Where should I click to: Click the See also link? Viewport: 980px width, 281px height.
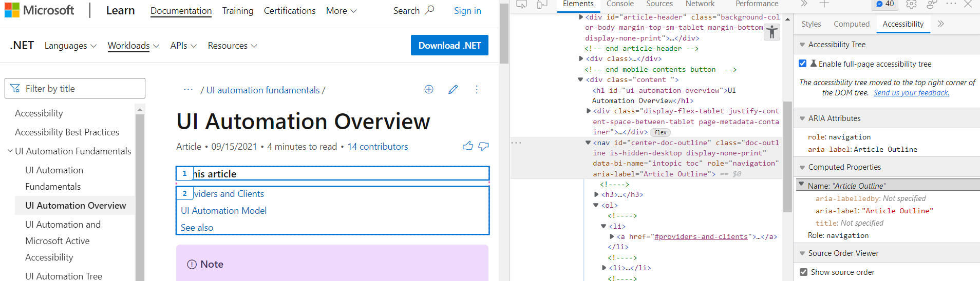coord(197,228)
